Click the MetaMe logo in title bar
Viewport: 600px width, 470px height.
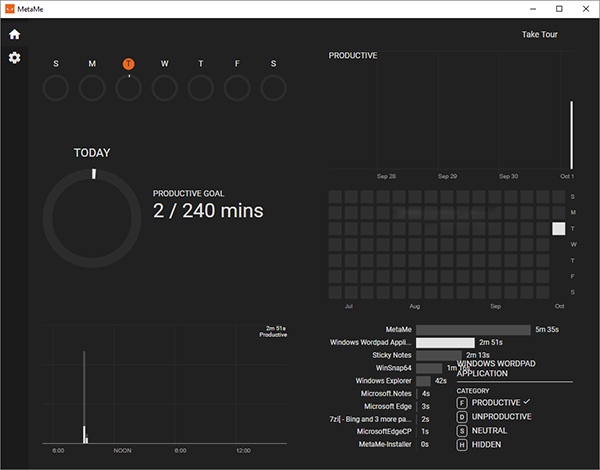coord(9,9)
